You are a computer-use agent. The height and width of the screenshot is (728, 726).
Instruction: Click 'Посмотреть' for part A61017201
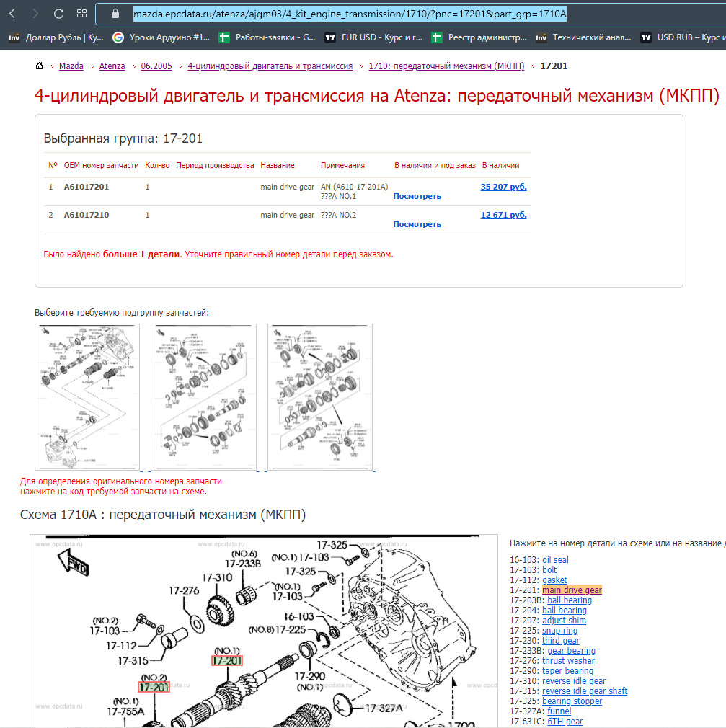click(417, 196)
